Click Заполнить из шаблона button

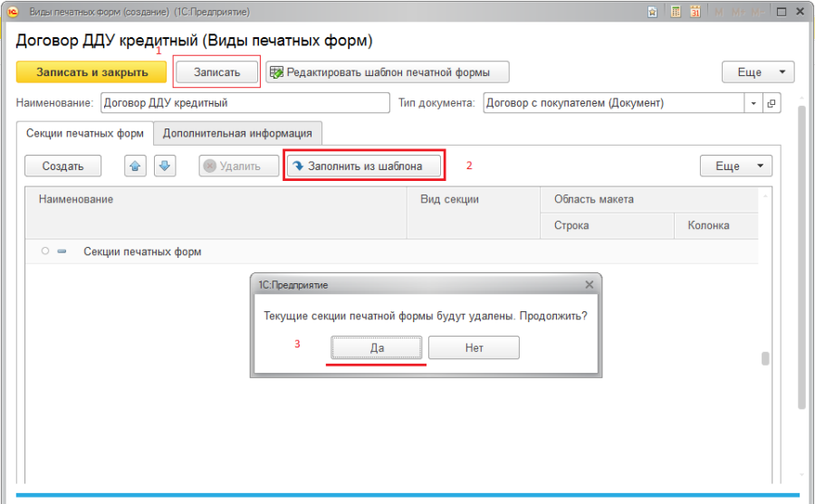pyautogui.click(x=365, y=166)
